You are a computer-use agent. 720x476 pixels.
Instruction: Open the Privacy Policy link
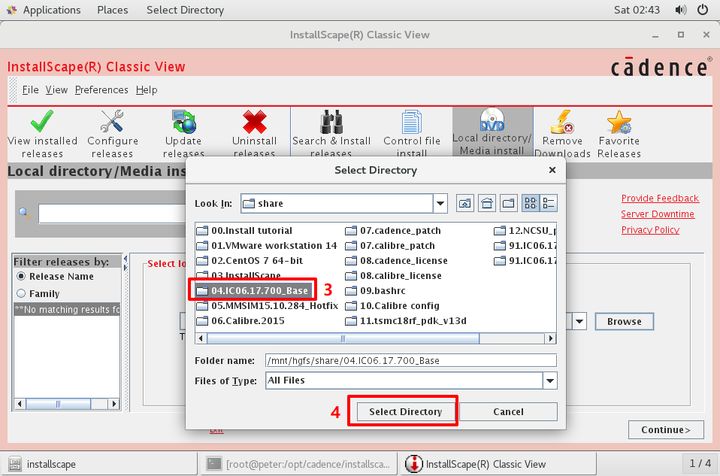pos(650,230)
